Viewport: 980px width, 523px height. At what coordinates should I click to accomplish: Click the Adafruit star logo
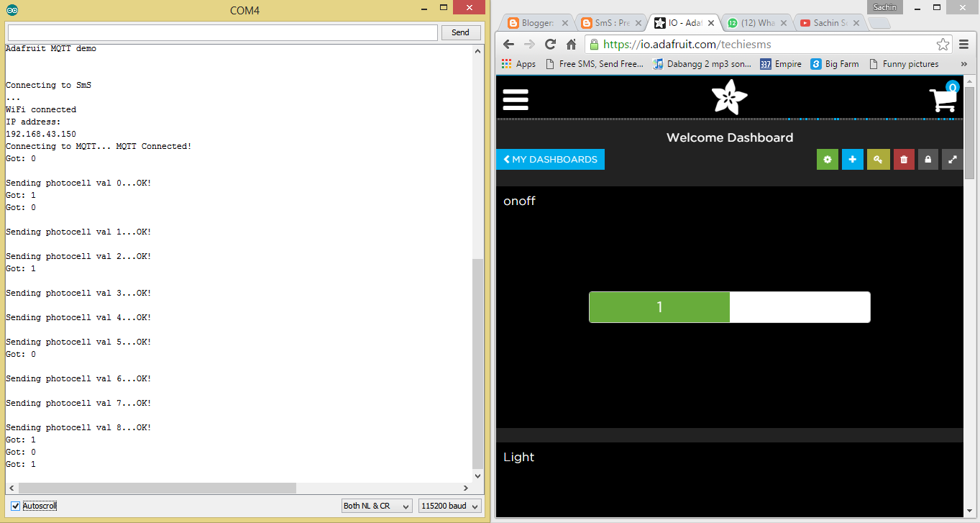(729, 96)
